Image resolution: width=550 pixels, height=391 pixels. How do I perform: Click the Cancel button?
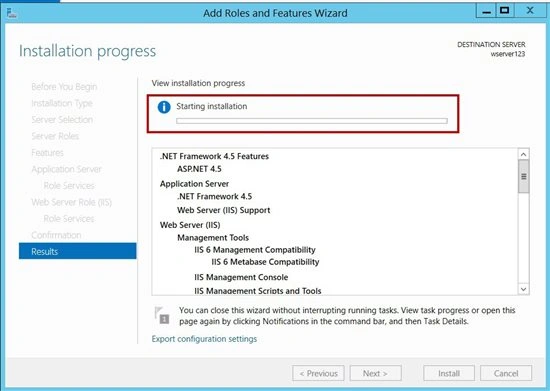(506, 373)
